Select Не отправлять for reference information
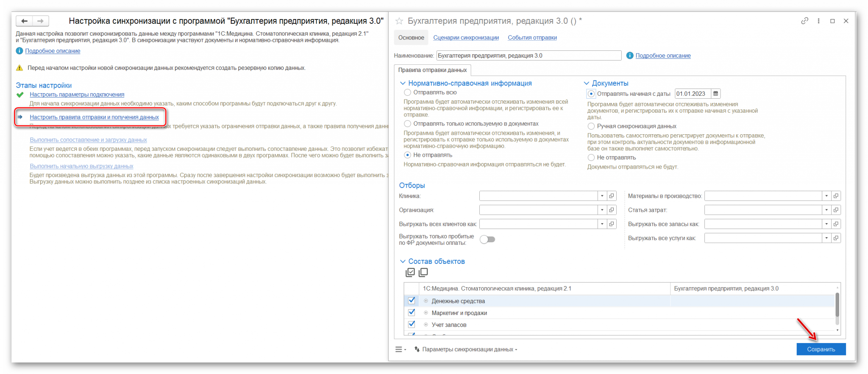 tap(407, 155)
